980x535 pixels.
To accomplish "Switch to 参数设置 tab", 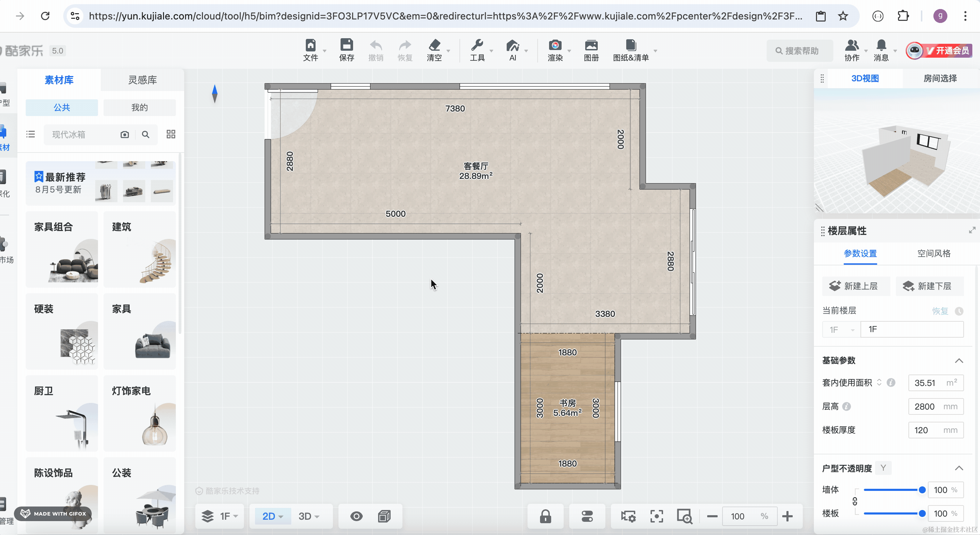I will point(860,253).
